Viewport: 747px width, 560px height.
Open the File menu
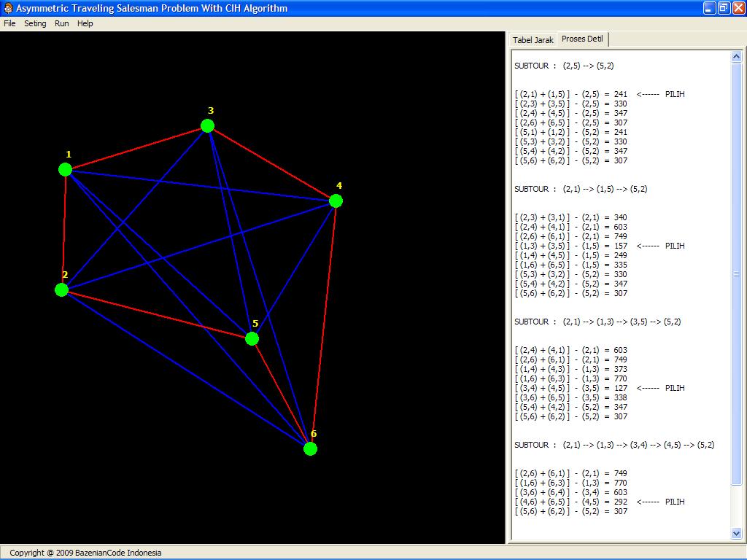click(9, 23)
